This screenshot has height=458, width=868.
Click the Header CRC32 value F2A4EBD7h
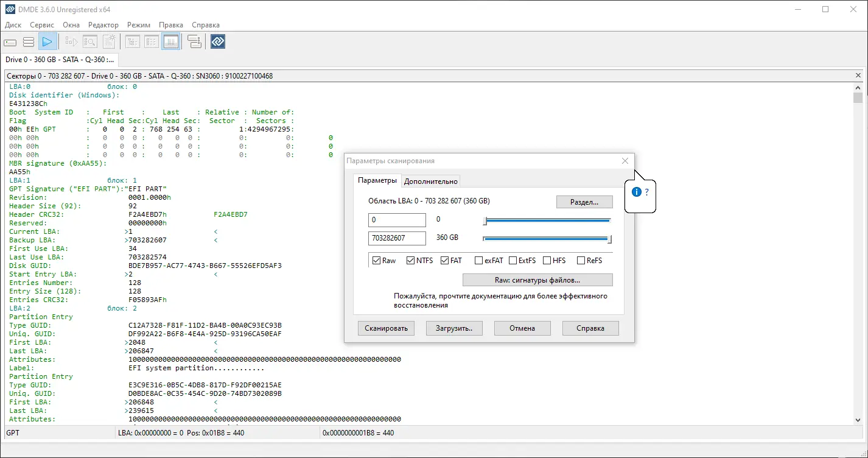(147, 214)
